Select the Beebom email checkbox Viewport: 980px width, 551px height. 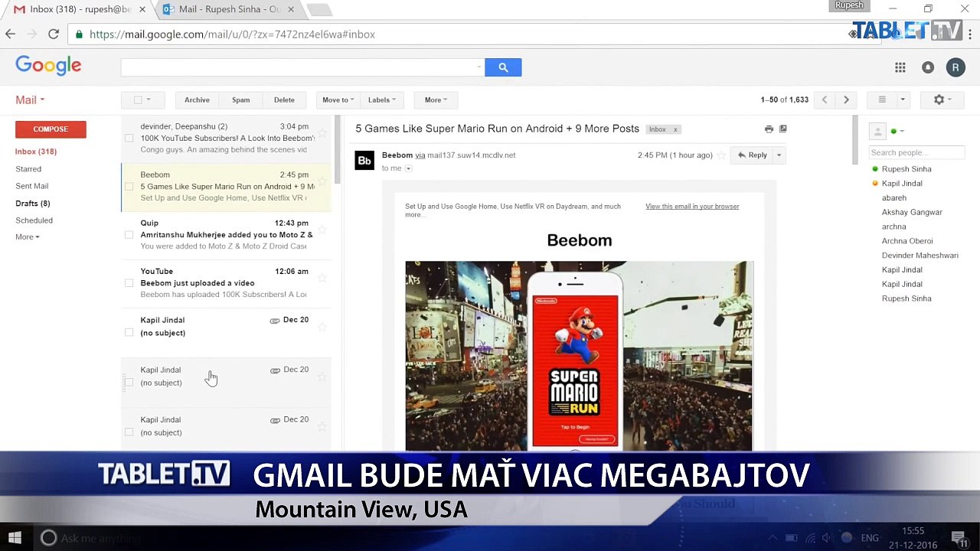(x=129, y=187)
